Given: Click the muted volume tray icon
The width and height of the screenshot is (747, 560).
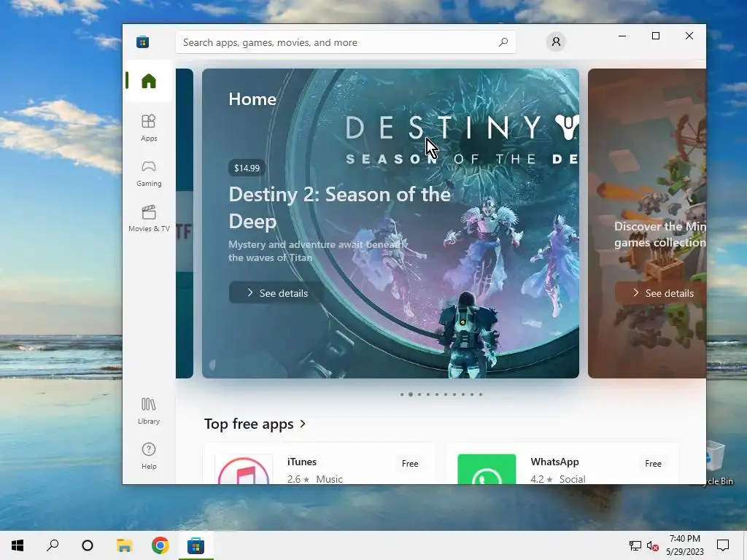Looking at the screenshot, I should pyautogui.click(x=653, y=545).
